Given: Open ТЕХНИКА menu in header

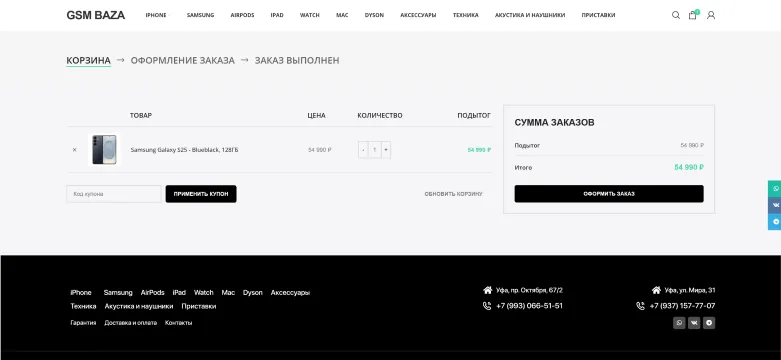Looking at the screenshot, I should (465, 15).
